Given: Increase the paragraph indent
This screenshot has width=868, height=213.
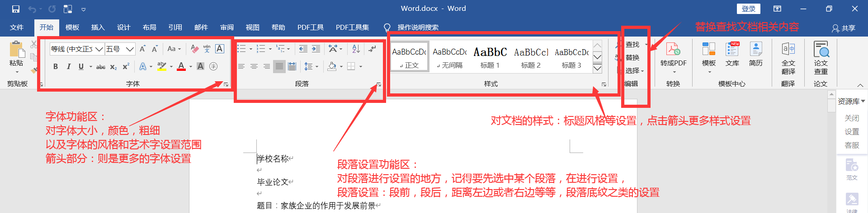Looking at the screenshot, I should [316, 49].
